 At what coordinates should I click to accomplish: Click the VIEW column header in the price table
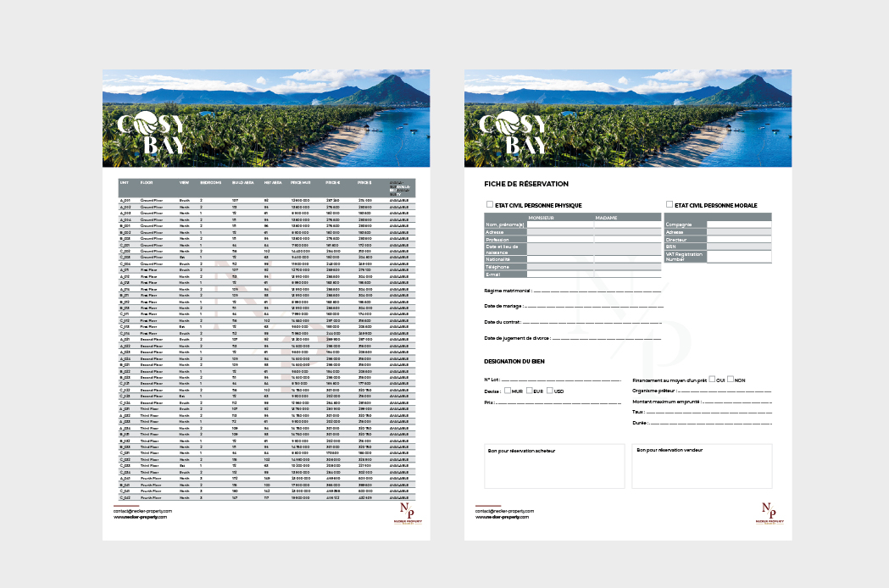[x=184, y=182]
